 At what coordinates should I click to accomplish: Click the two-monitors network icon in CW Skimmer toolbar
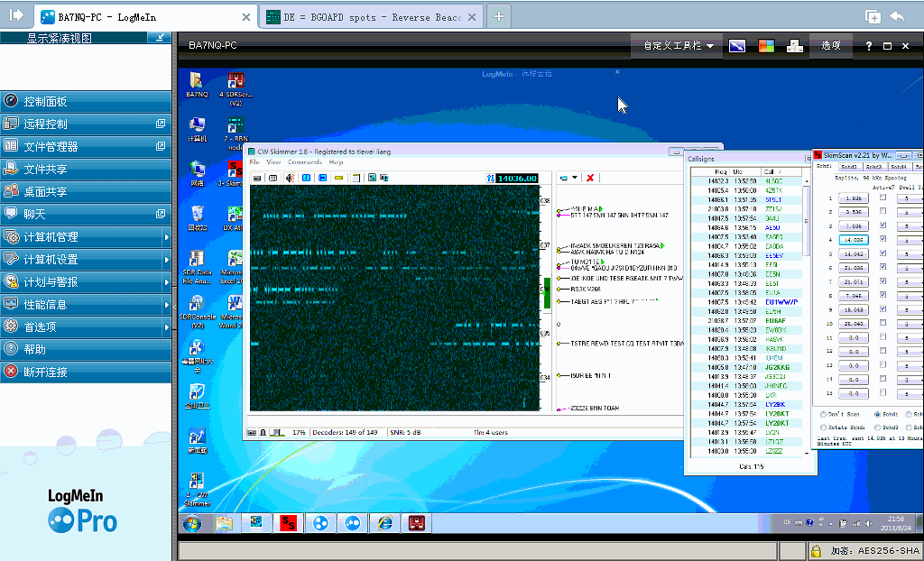point(383,178)
